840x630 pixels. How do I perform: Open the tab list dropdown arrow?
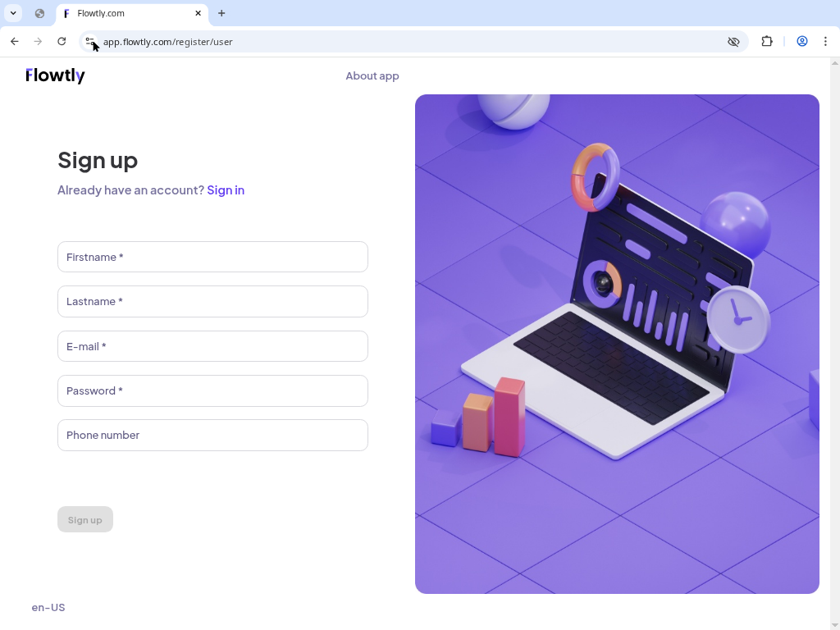[12, 13]
